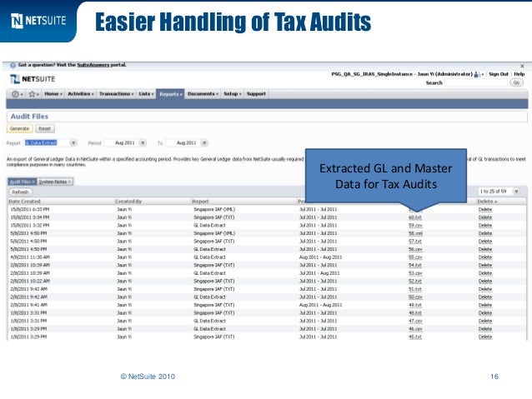Click the Generate button
The width and height of the screenshot is (532, 399).
tap(20, 129)
